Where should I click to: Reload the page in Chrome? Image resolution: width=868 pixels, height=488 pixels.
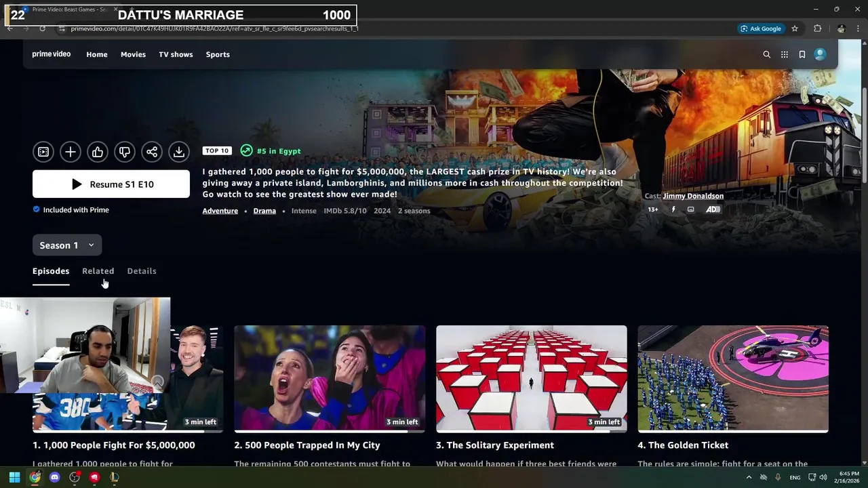(42, 28)
